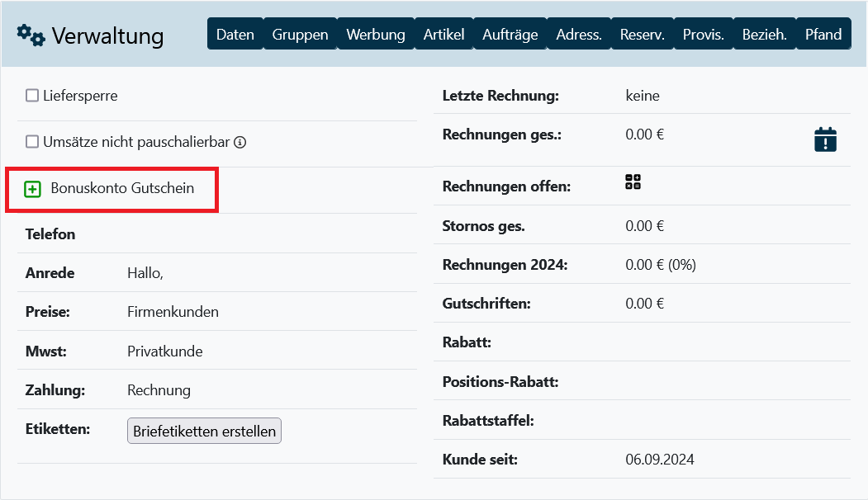Switch to the Daten tab
Screen dimensions: 868x500
point(235,35)
